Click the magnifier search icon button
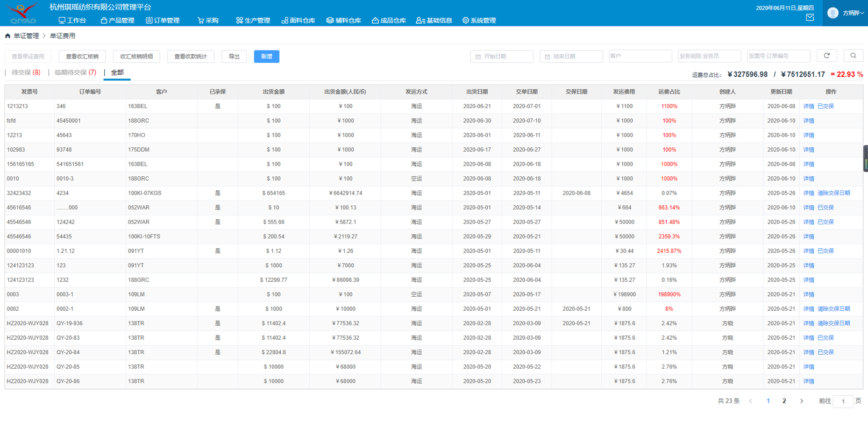The width and height of the screenshot is (868, 422). 853,56
